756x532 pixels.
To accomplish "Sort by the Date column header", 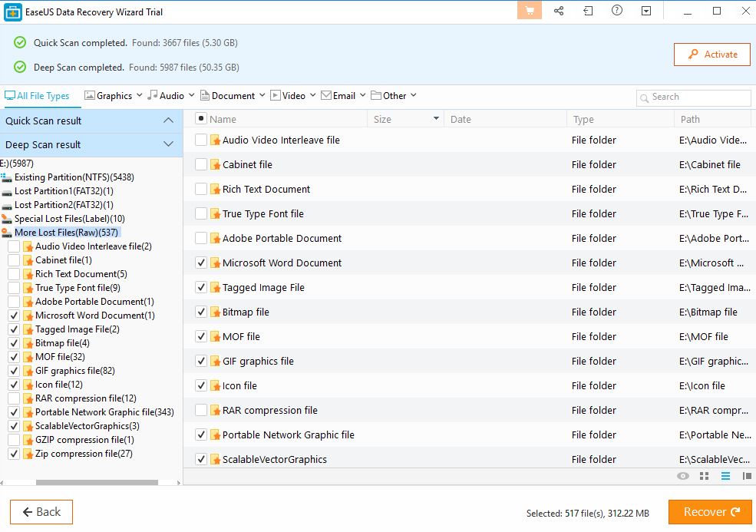I will [x=461, y=119].
